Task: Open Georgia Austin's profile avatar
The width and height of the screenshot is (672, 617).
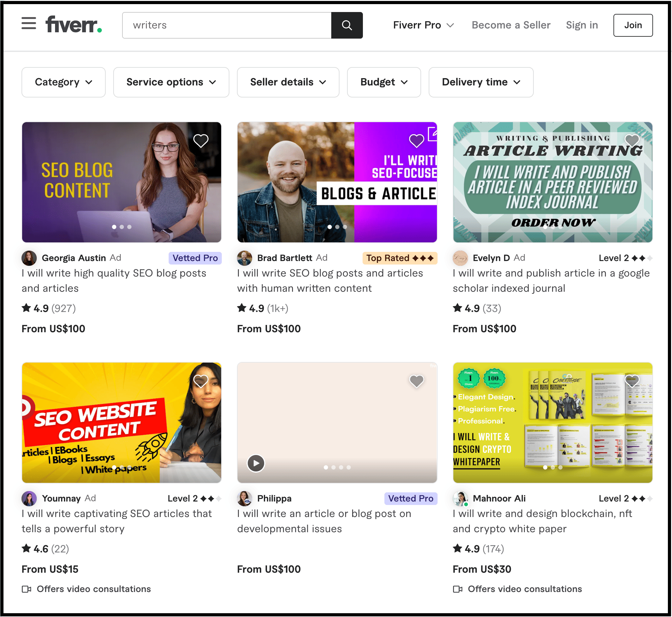Action: (29, 258)
